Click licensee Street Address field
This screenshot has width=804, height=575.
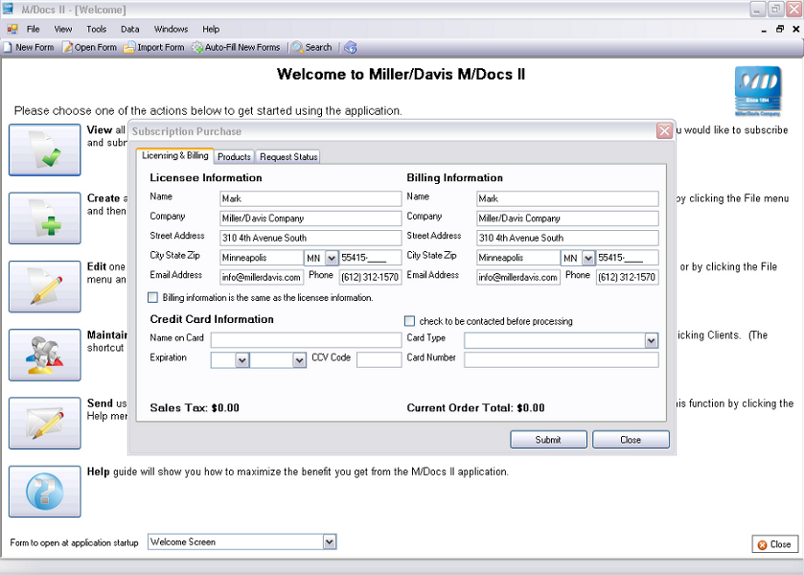tap(310, 237)
